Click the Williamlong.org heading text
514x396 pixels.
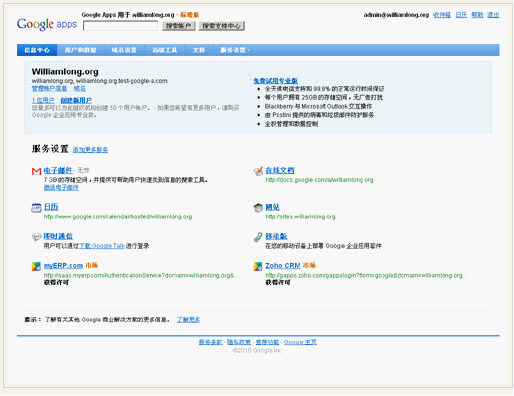pos(65,72)
